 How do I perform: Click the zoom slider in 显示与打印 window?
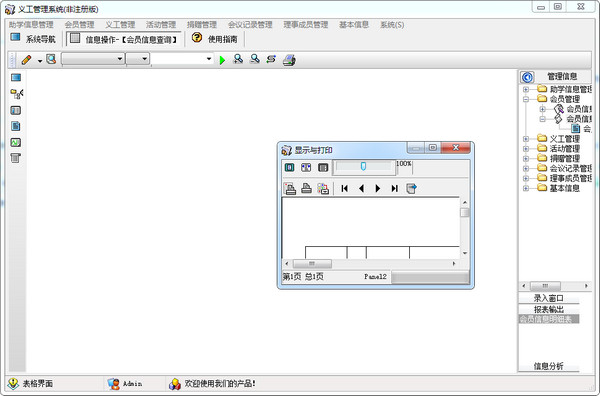click(363, 166)
